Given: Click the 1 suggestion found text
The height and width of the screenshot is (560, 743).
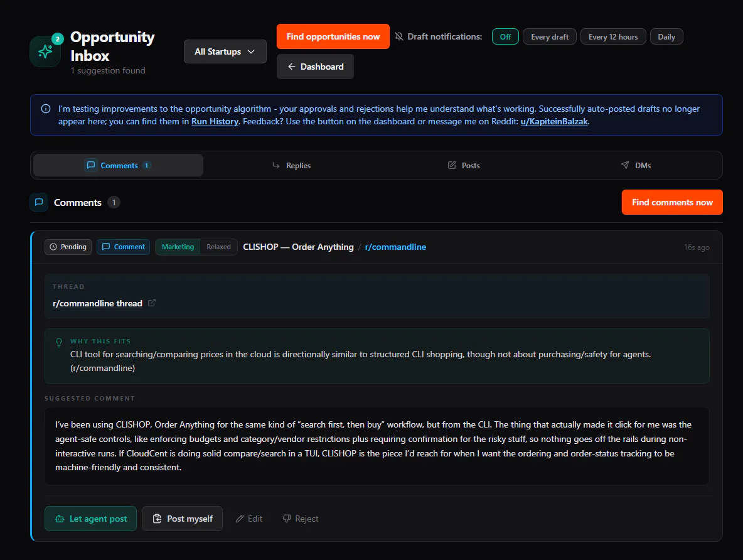Looking at the screenshot, I should 108,70.
